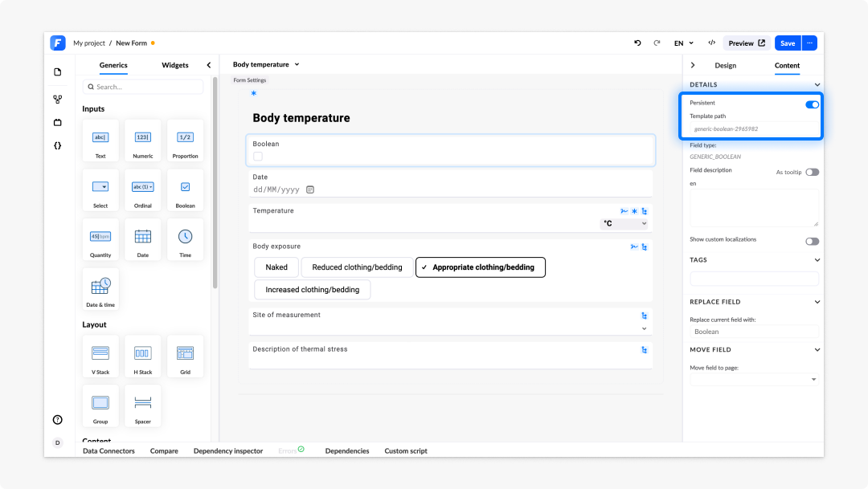
Task: Open the Body temperature form dropdown
Action: coord(266,65)
